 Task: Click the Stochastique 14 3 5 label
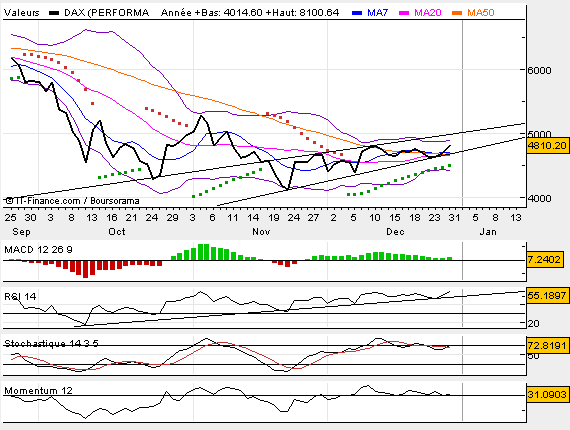pyautogui.click(x=51, y=343)
